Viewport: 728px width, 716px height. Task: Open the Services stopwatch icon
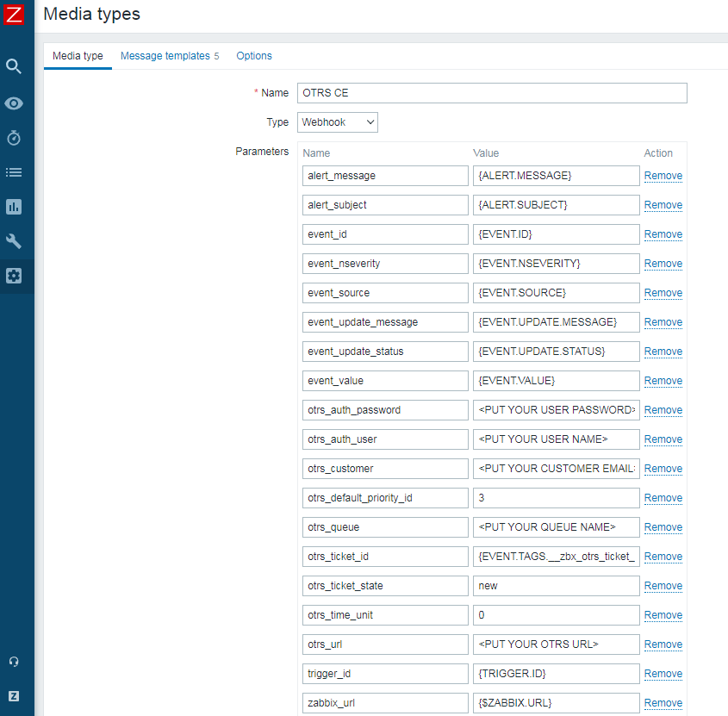[x=14, y=138]
